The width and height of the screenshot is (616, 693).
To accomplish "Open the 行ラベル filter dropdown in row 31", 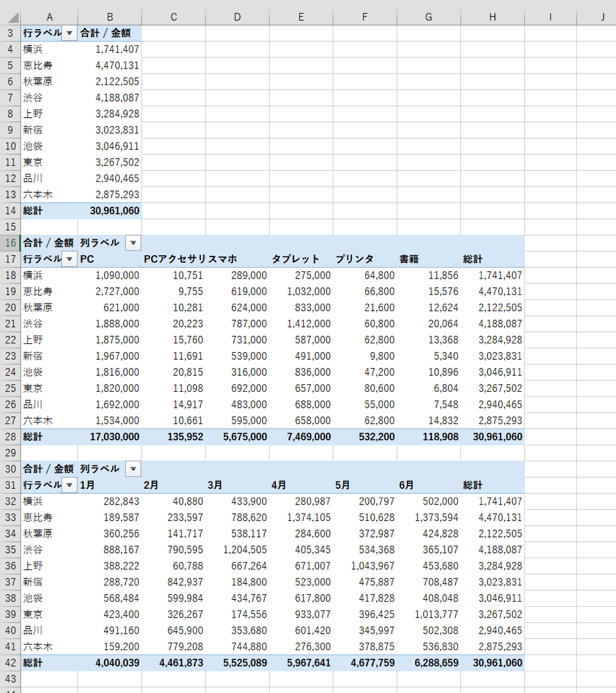I will (69, 485).
